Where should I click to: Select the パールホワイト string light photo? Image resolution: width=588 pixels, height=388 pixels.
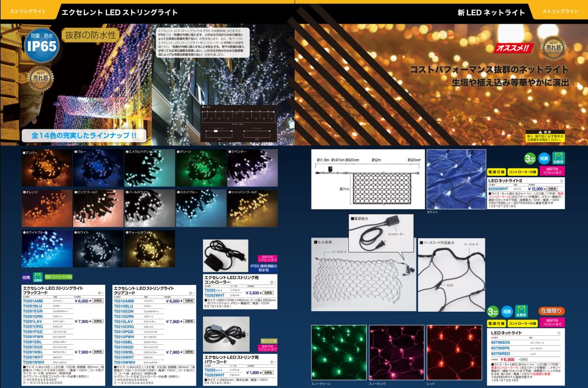(x=150, y=208)
